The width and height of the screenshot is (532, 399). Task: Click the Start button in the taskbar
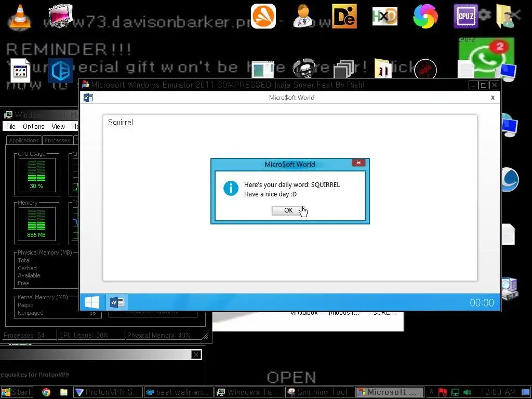click(x=17, y=392)
